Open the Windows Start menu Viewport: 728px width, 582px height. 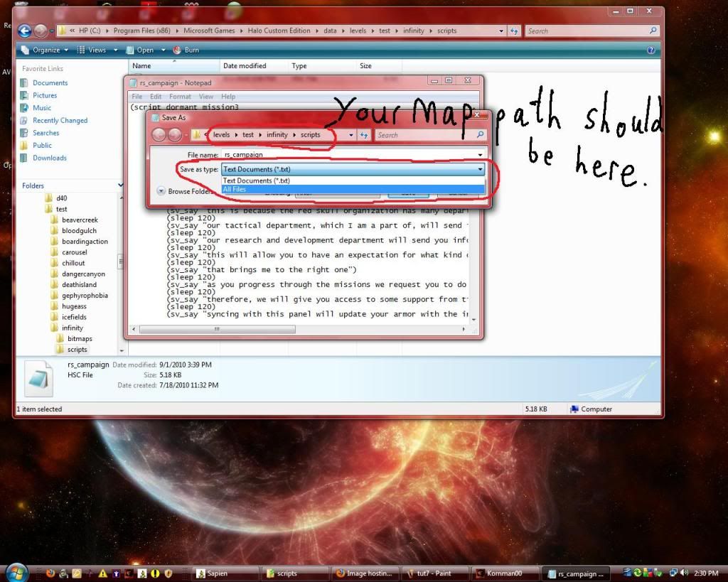17,573
